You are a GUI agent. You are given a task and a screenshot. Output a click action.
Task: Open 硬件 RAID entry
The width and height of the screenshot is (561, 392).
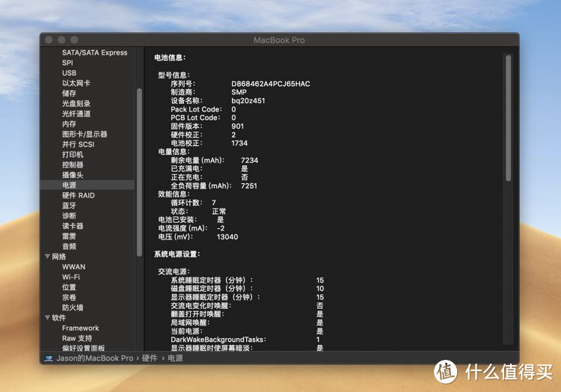(79, 195)
